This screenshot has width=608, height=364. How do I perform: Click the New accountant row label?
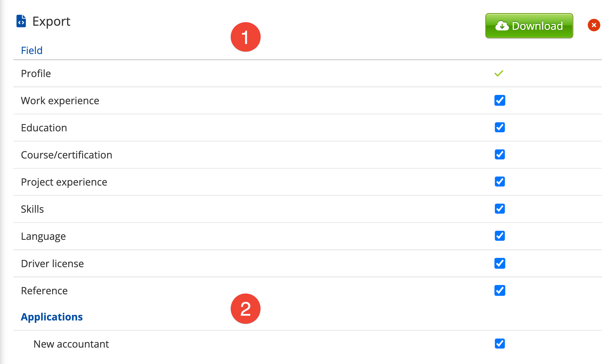71,344
